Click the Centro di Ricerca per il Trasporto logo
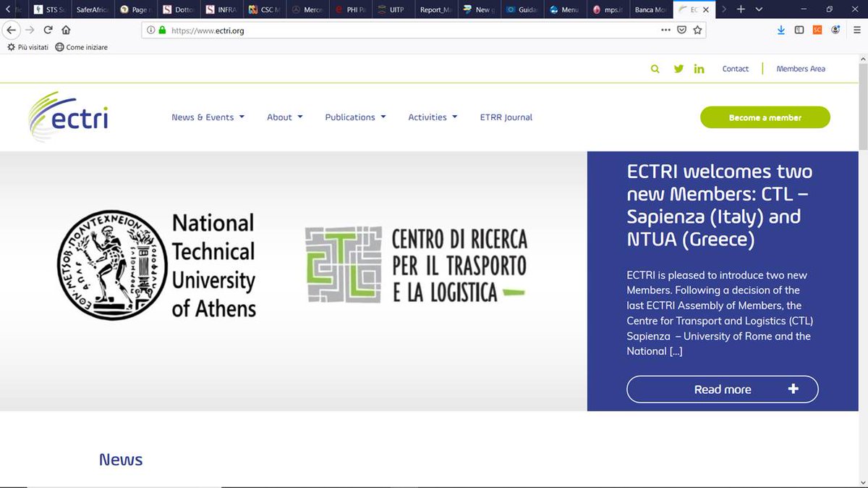The width and height of the screenshot is (868, 488). click(416, 264)
